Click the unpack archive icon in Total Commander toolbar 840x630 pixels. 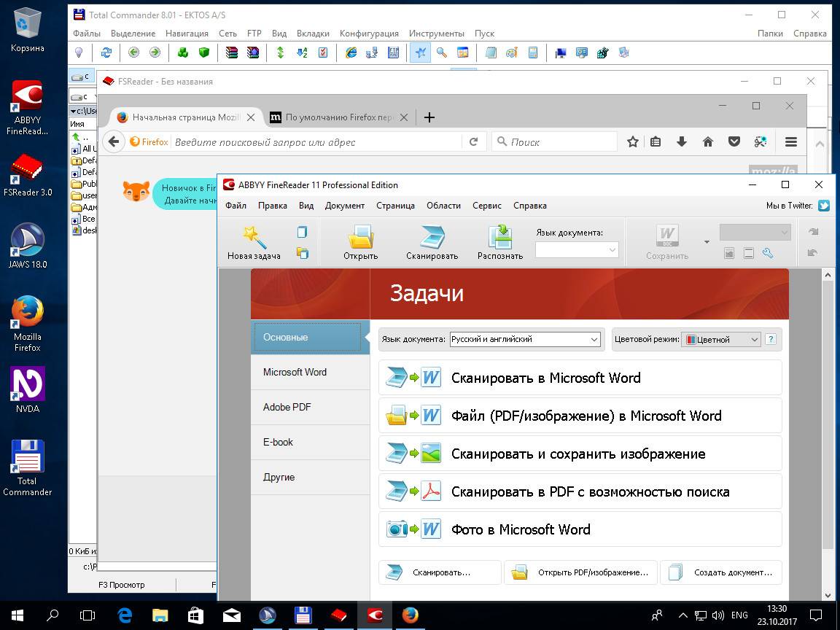(x=253, y=52)
